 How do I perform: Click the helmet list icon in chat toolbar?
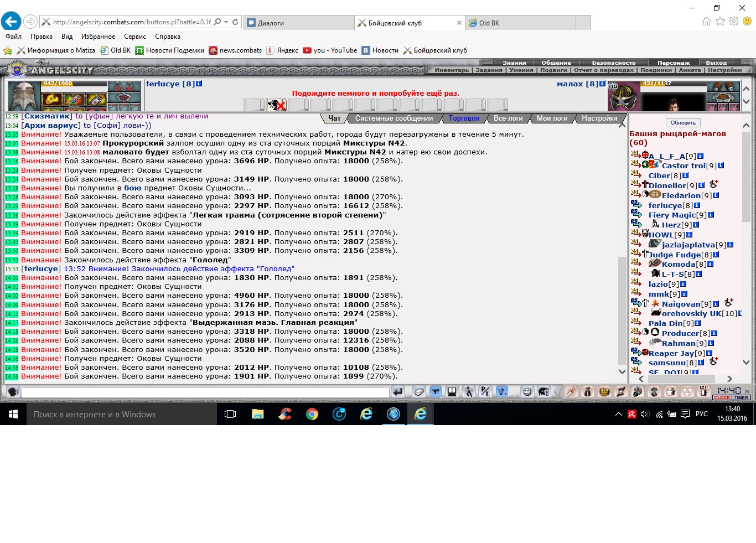pos(543,392)
